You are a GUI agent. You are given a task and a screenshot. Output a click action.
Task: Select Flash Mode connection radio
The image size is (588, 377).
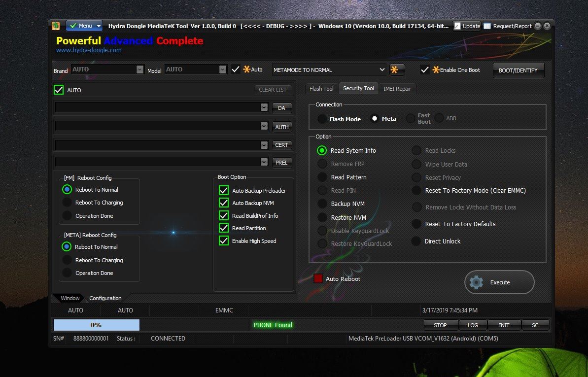[322, 119]
